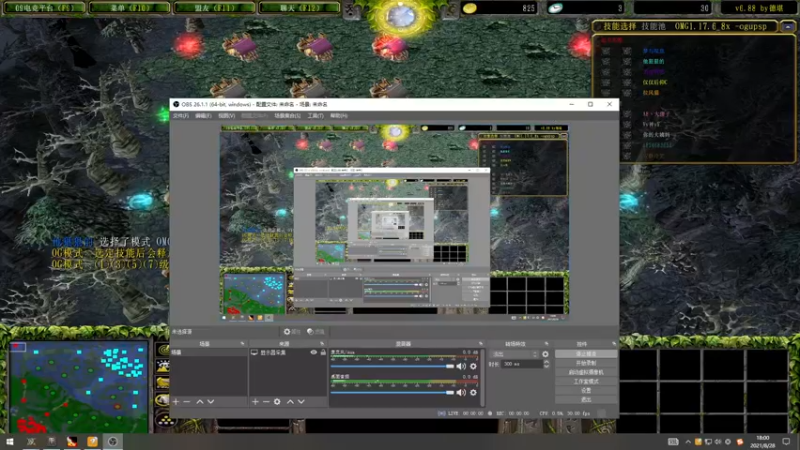
Task: Click the fourth button in OBS Controls panel
Action: pyautogui.click(x=586, y=381)
